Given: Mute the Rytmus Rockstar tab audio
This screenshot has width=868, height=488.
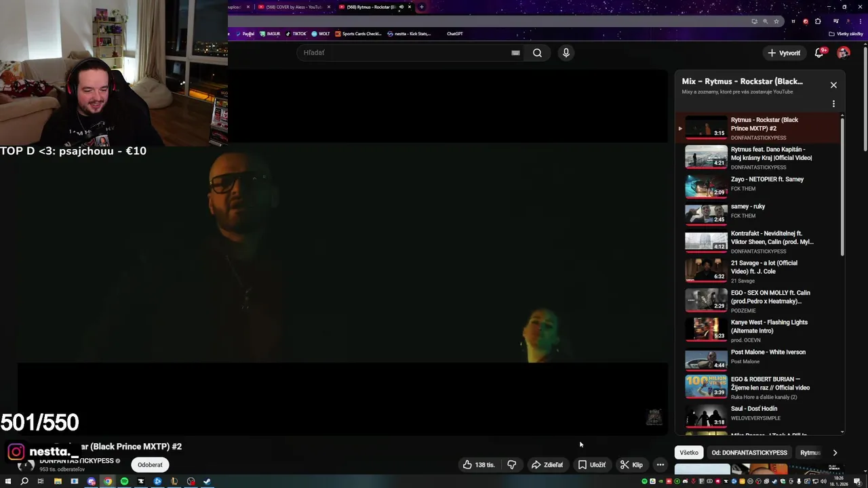Looking at the screenshot, I should pos(401,7).
